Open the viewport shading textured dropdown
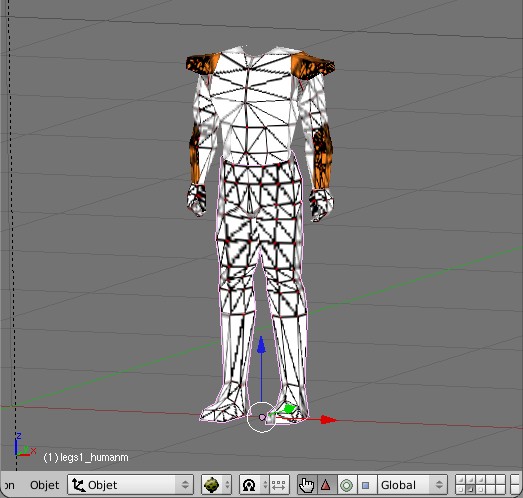The image size is (523, 498). 216,485
